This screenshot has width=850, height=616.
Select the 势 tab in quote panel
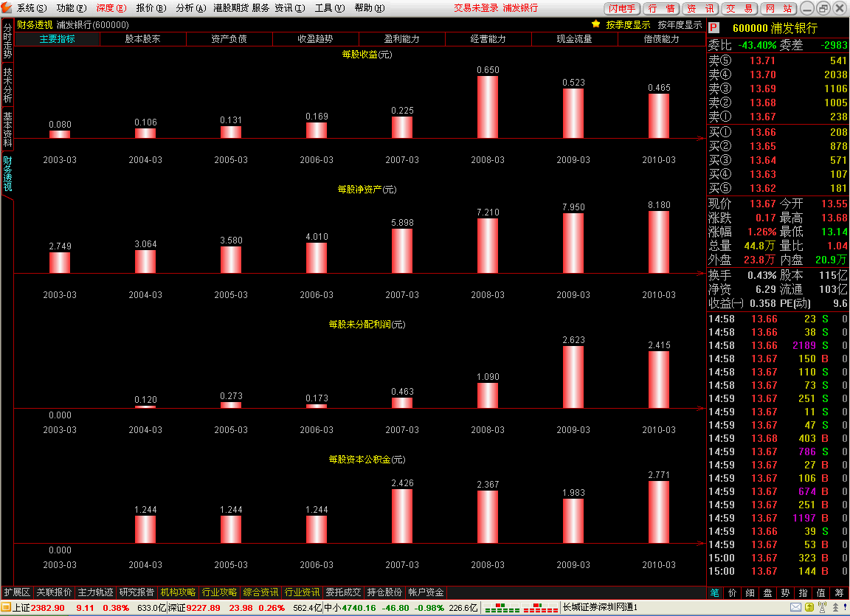786,592
